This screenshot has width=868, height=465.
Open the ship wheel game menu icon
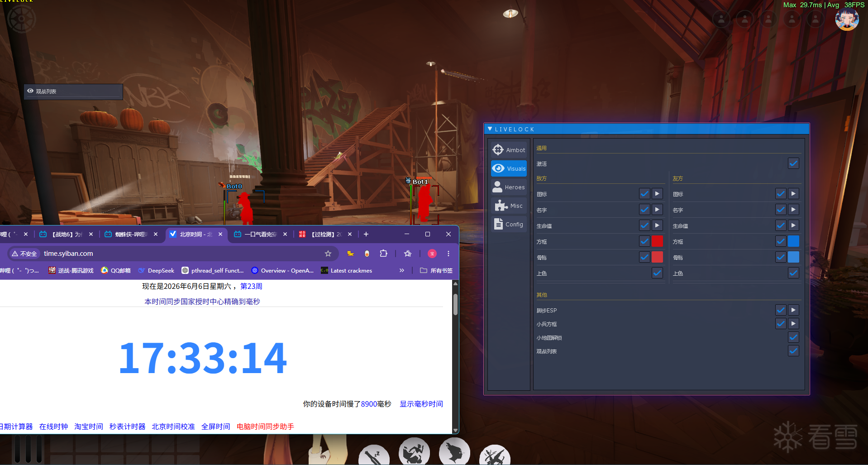point(21,19)
